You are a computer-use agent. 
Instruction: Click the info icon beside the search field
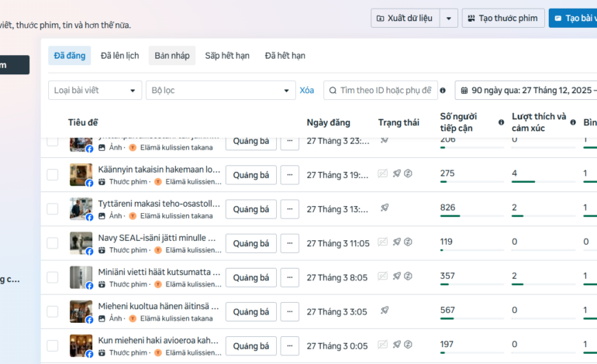[x=443, y=91]
